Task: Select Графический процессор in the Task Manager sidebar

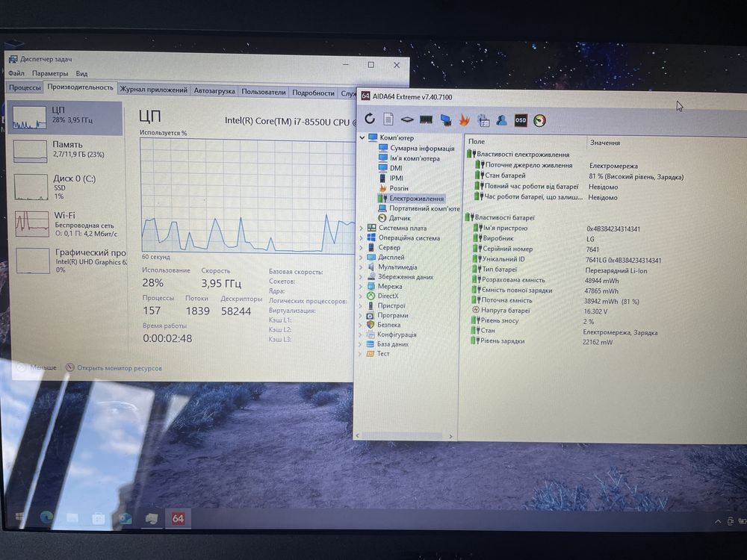Action: (x=70, y=260)
